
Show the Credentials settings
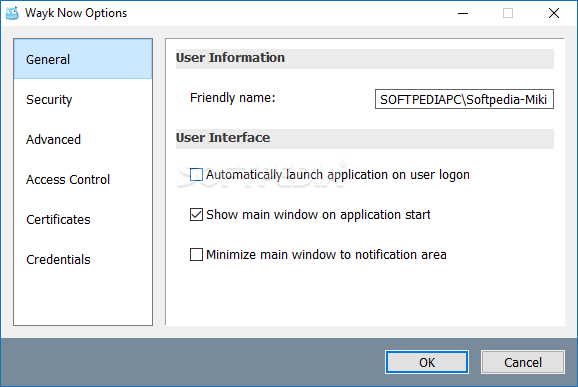click(83, 259)
